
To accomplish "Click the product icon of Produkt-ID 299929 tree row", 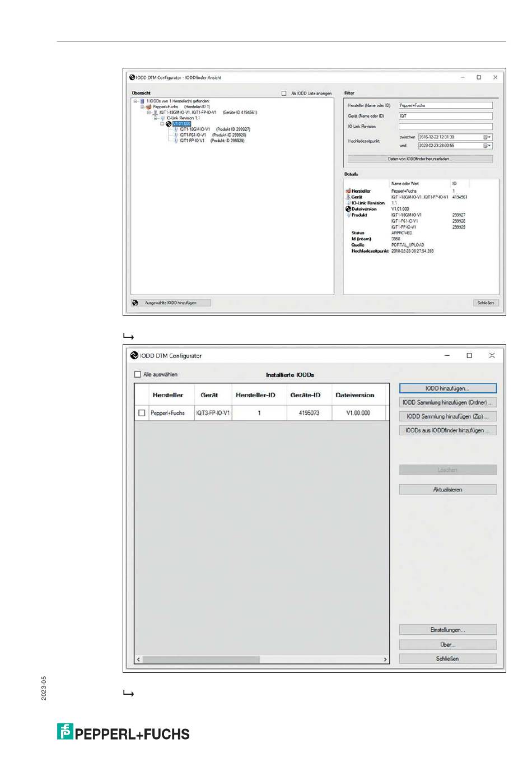I will coord(176,141).
